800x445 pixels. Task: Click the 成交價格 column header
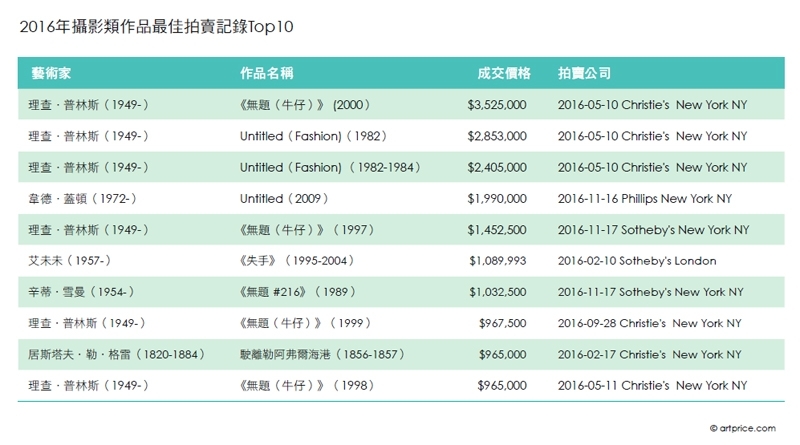(504, 73)
